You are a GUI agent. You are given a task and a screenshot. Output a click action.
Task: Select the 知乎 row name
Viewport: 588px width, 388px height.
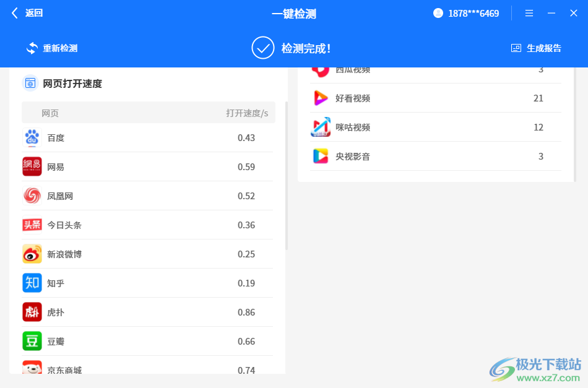point(56,283)
